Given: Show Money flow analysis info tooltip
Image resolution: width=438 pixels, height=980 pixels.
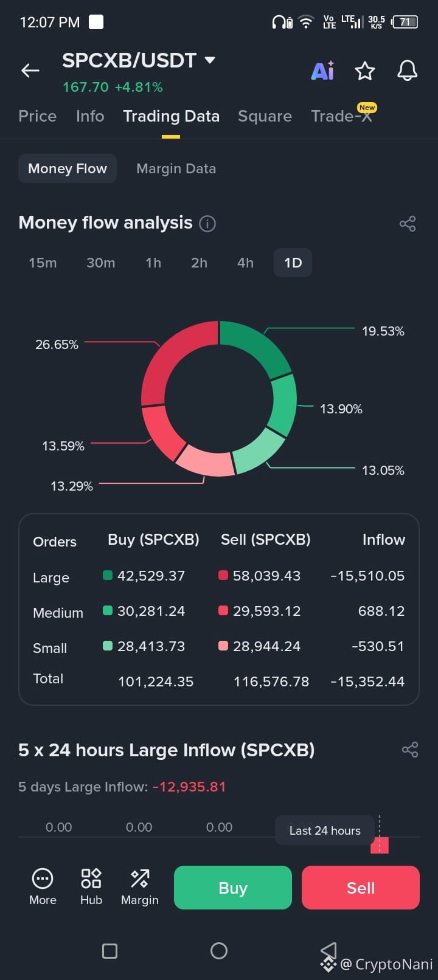Looking at the screenshot, I should point(207,224).
